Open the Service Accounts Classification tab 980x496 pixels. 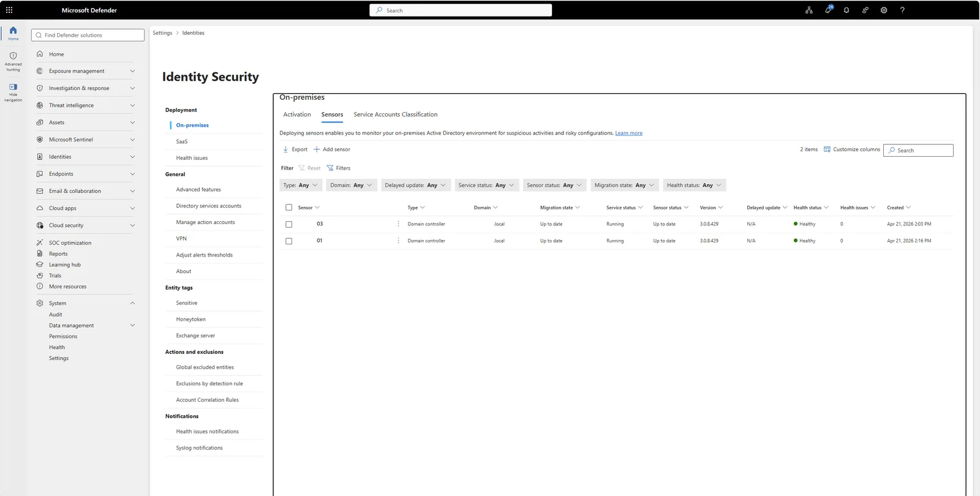tap(396, 115)
